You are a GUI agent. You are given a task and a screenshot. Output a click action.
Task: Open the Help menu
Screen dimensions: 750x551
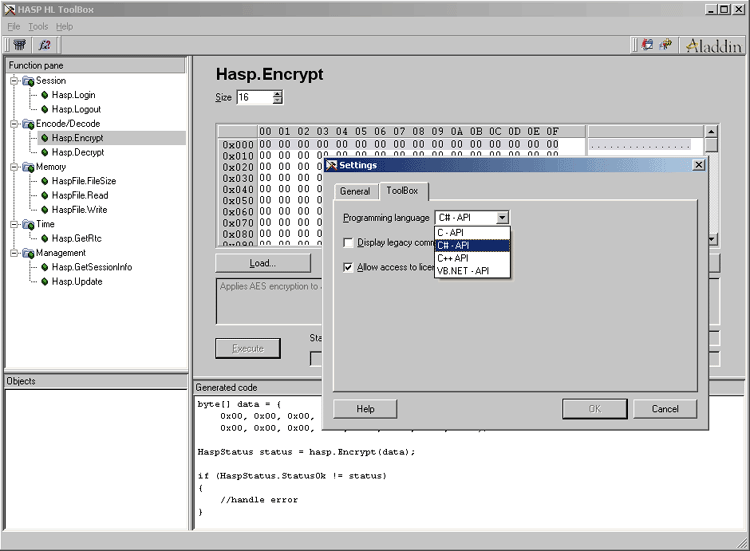(x=65, y=26)
